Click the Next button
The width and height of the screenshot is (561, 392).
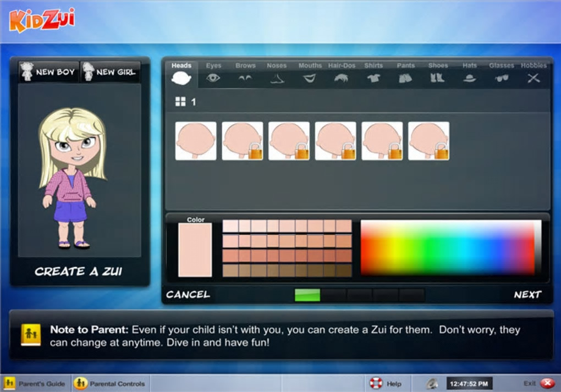pos(527,294)
